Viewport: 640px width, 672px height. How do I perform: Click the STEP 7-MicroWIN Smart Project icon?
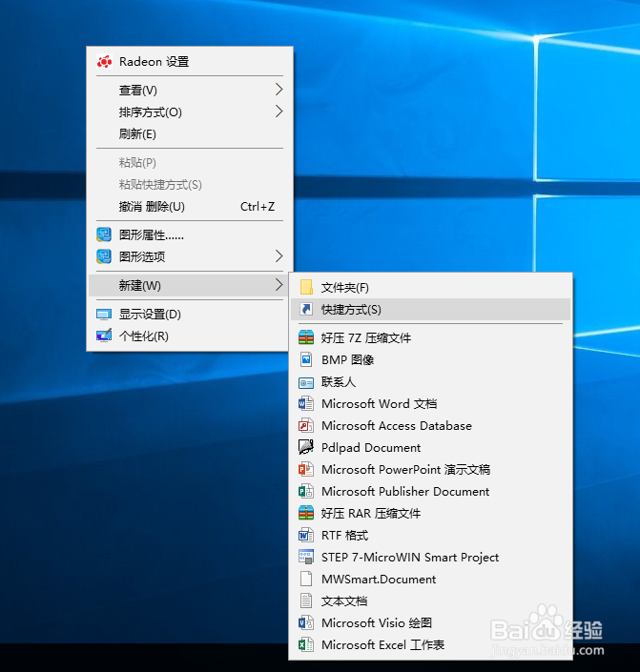point(306,557)
